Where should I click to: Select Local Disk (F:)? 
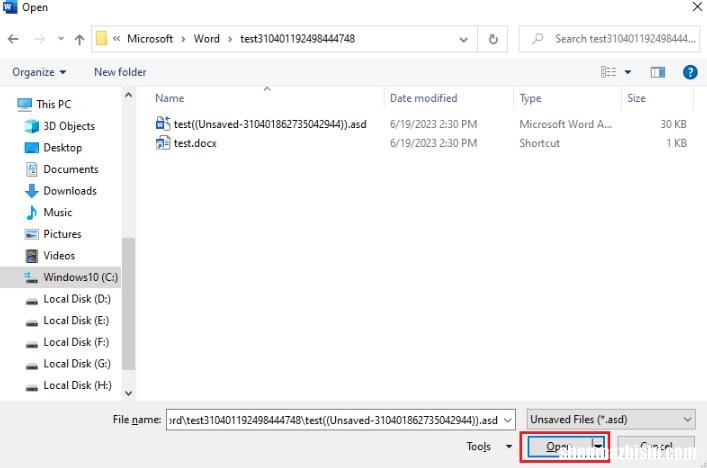coord(76,342)
